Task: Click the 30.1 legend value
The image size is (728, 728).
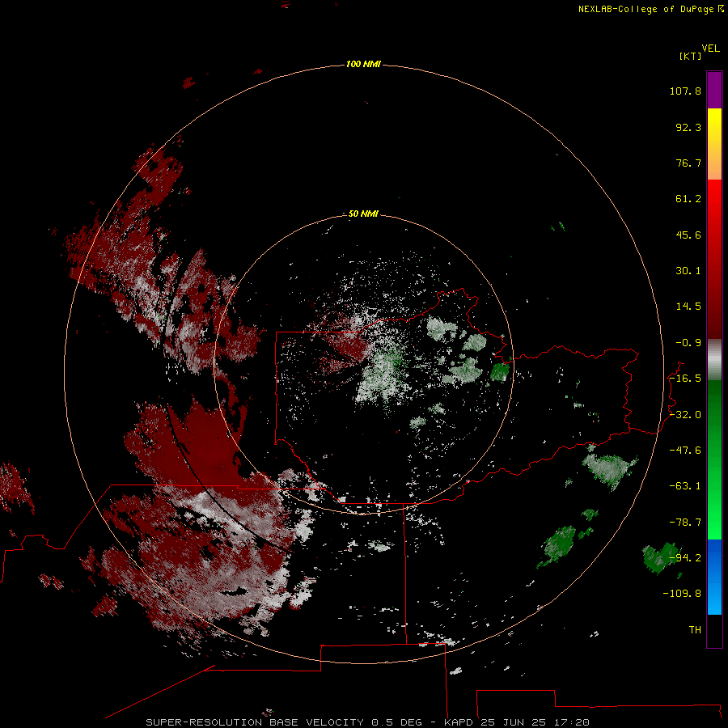Action: pyautogui.click(x=688, y=271)
